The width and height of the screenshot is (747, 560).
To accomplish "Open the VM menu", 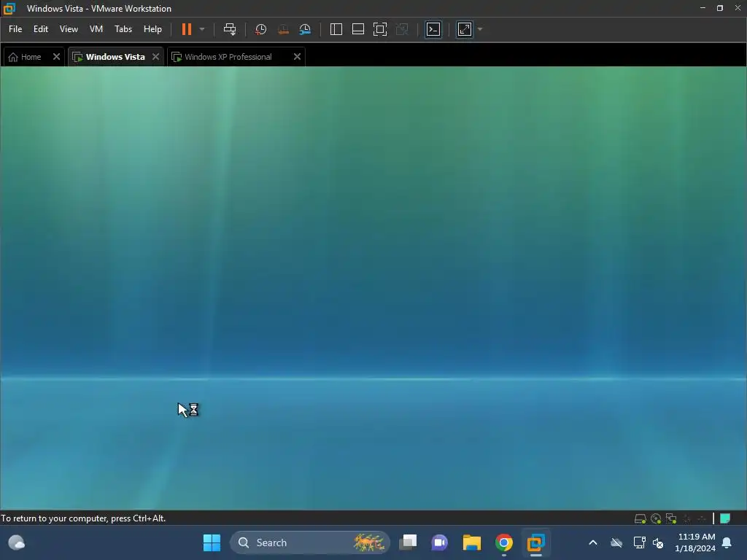I will (96, 29).
